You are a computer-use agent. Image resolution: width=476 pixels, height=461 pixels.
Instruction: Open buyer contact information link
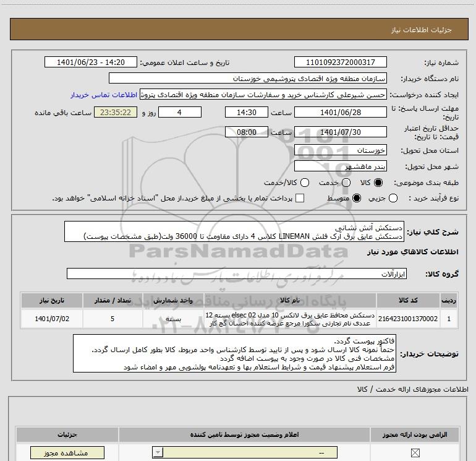104,95
